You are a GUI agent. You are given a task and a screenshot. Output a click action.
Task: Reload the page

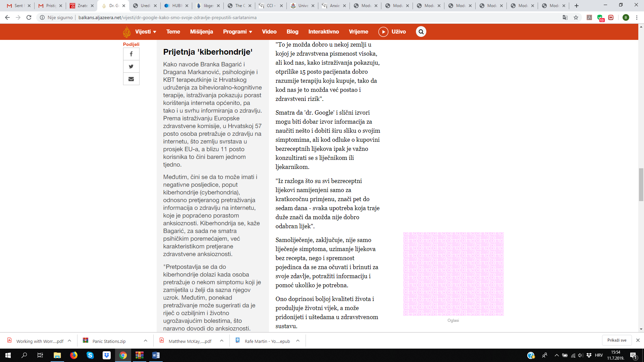point(29,17)
